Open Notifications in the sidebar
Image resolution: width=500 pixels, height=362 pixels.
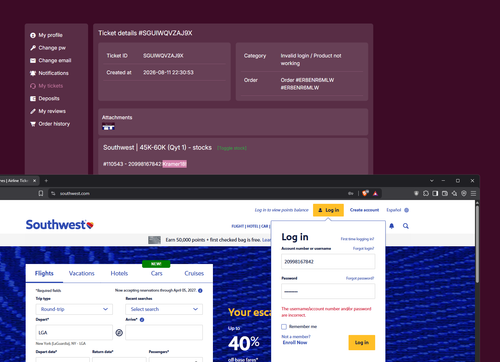click(49, 73)
